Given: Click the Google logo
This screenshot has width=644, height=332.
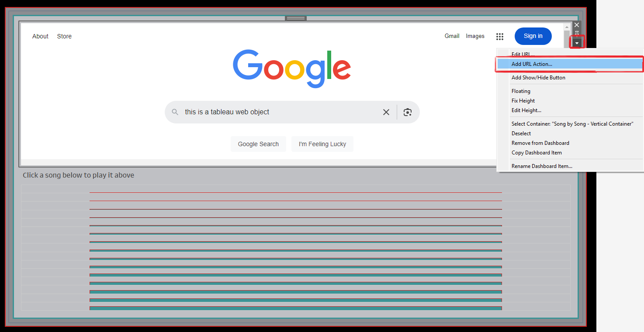Looking at the screenshot, I should pyautogui.click(x=292, y=68).
